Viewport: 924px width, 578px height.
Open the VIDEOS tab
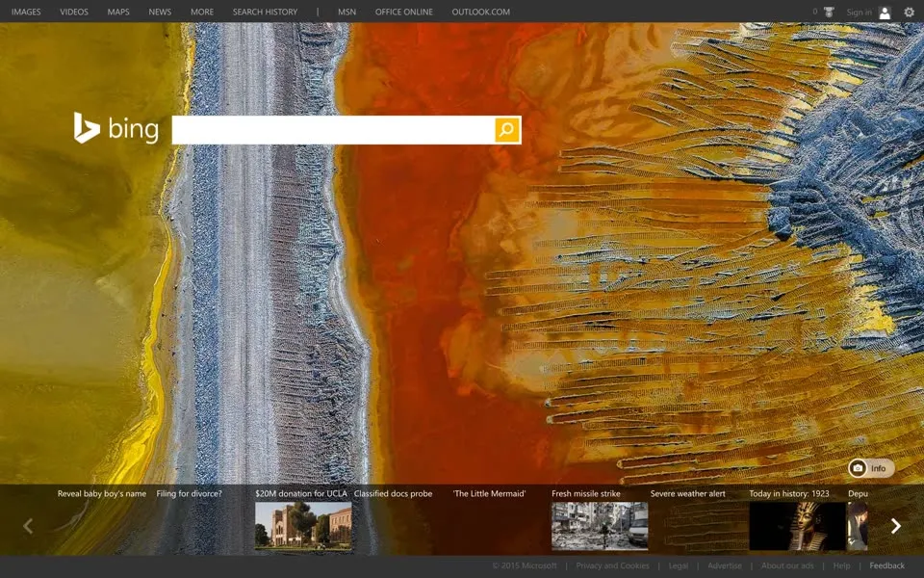point(74,12)
